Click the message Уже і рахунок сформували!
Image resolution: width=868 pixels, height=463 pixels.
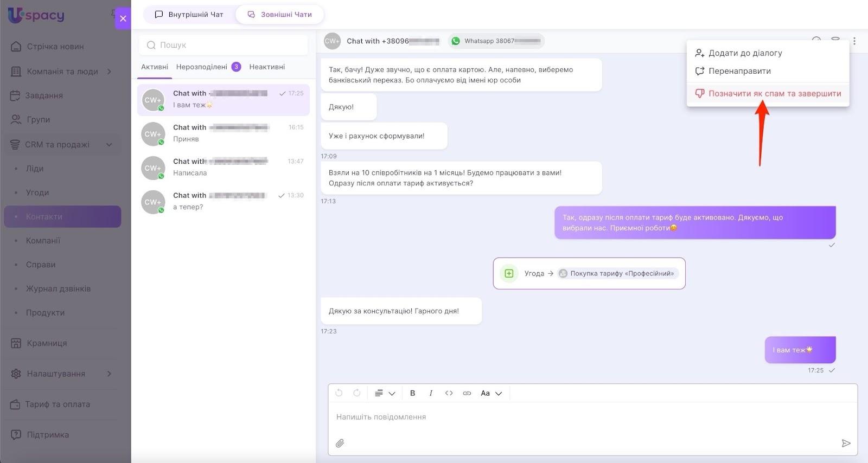point(384,136)
